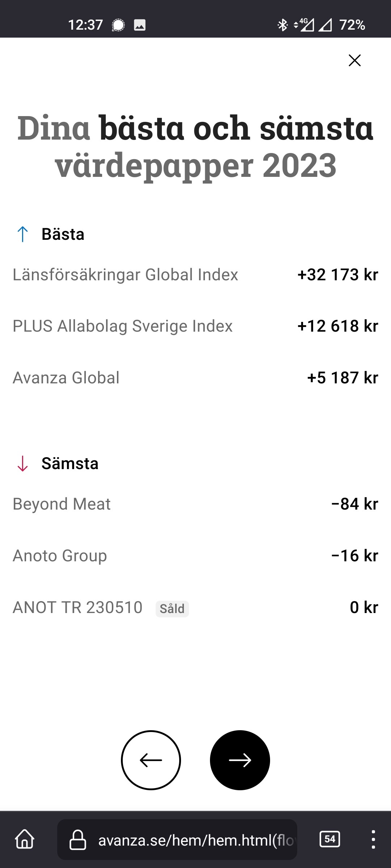The image size is (391, 868).
Task: Tap the Såld badge
Action: 172,609
